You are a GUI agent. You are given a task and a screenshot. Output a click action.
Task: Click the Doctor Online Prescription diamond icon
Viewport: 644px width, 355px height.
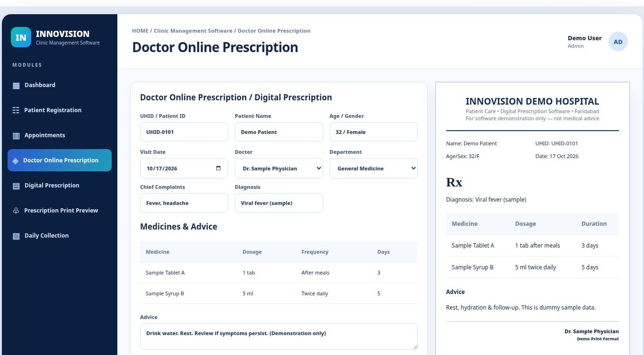pos(15,161)
